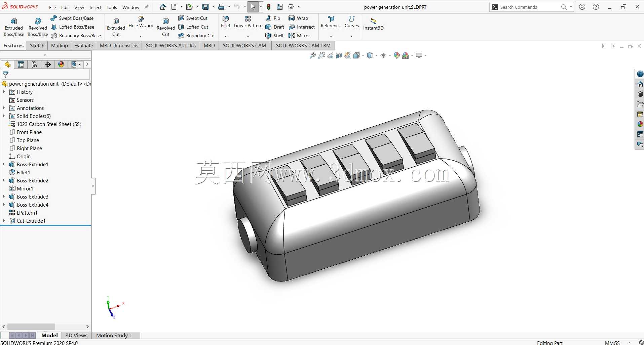Select the Fillet1 feature in tree
Viewport: 644px width, 345px height.
tap(20, 172)
